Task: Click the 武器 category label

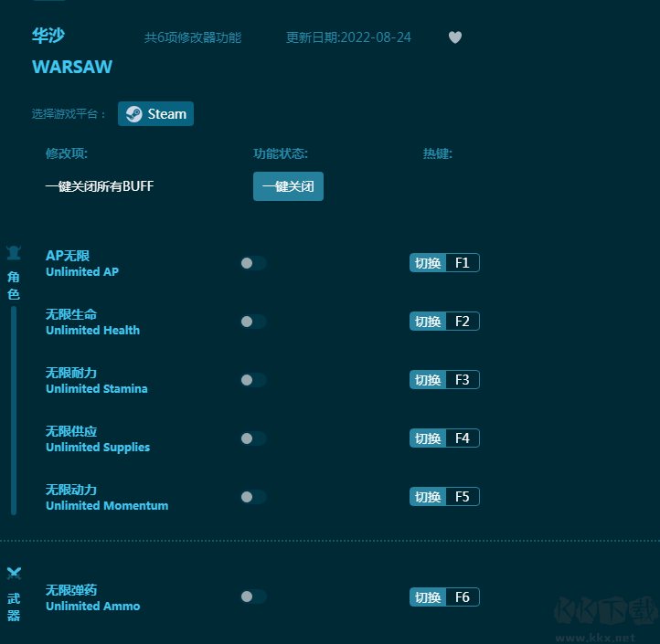Action: [x=14, y=607]
